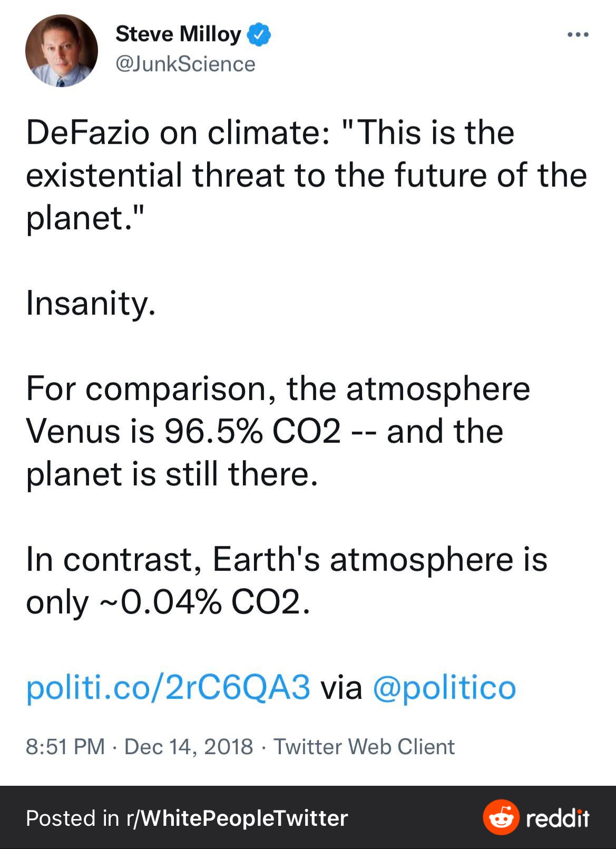This screenshot has height=849, width=616.
Task: Click the "~0.04%" Earth CO2 figure
Action: [161, 602]
